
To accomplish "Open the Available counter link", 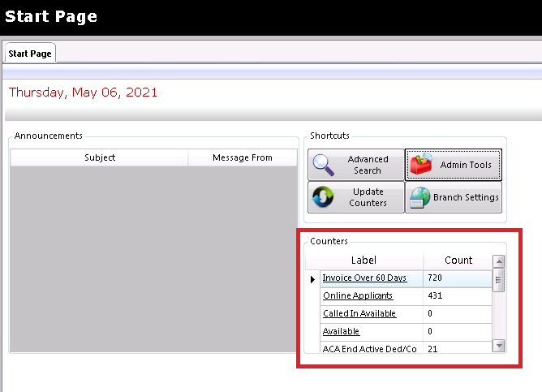I will [x=341, y=331].
